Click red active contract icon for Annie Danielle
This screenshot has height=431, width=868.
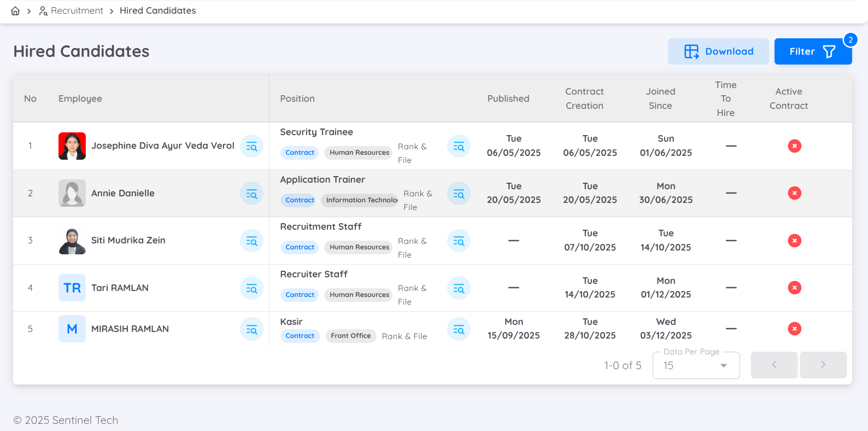pos(794,193)
